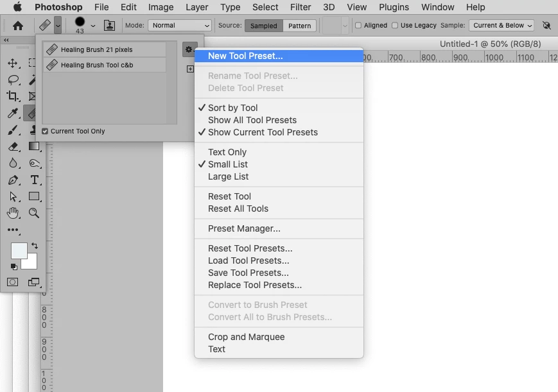Select the Path Selection arrow tool

click(13, 196)
